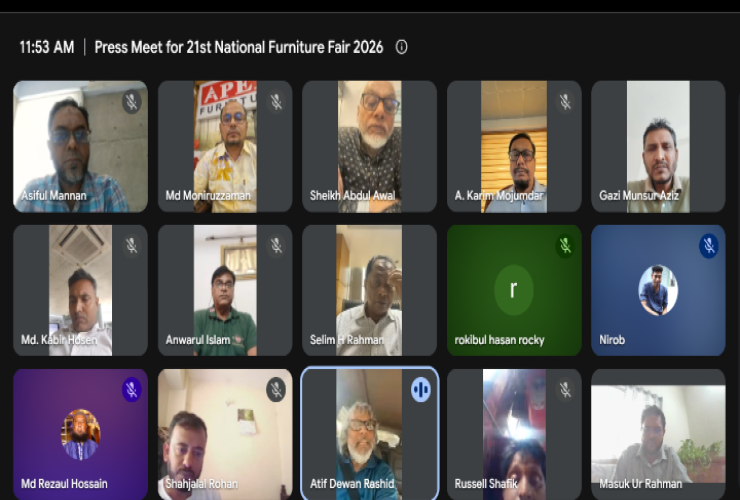Click the Press Meet meeting title text
The width and height of the screenshot is (740, 500).
pos(239,47)
